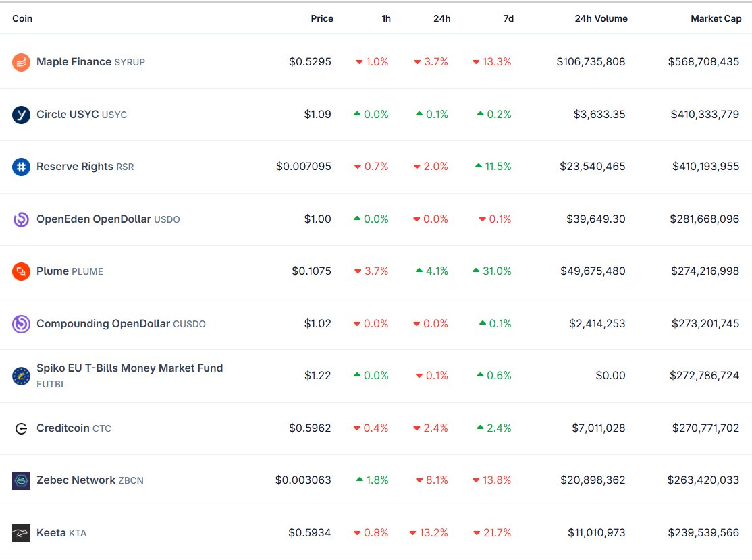Select Reserve Rights price $0.007095
The width and height of the screenshot is (752, 560).
(x=304, y=167)
